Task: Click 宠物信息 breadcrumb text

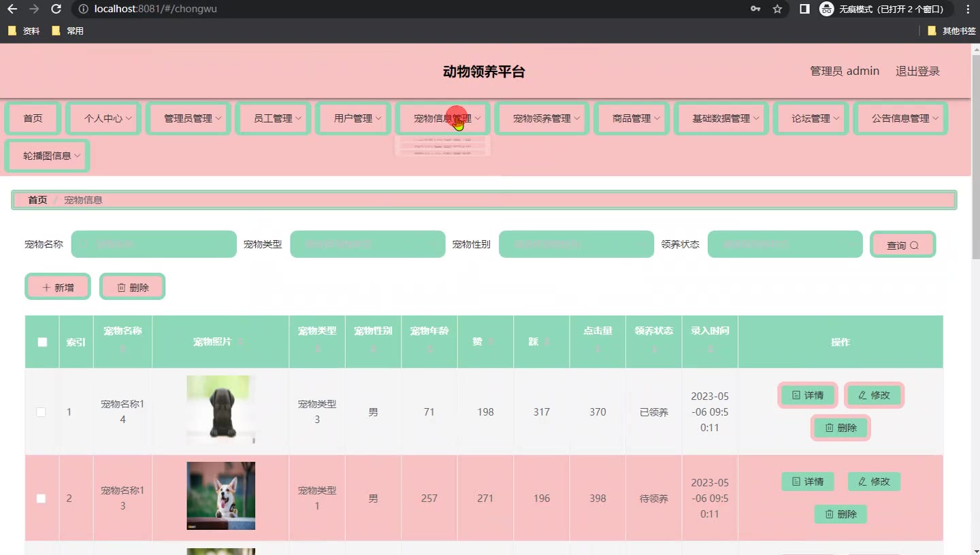Action: 83,200
